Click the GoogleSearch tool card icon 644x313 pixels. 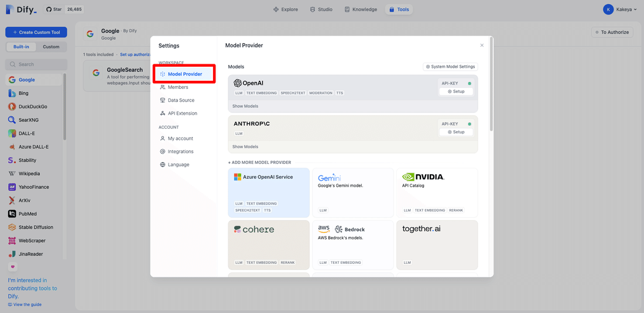pyautogui.click(x=96, y=73)
